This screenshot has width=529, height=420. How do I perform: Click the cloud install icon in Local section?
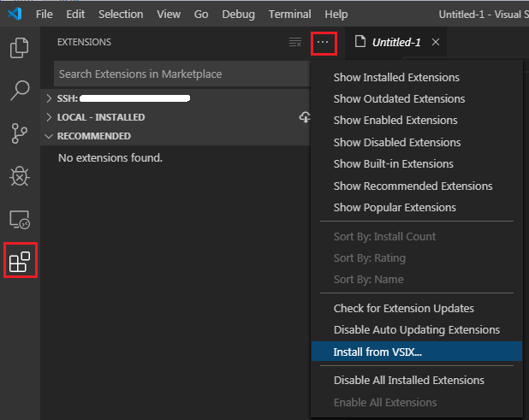(x=304, y=117)
